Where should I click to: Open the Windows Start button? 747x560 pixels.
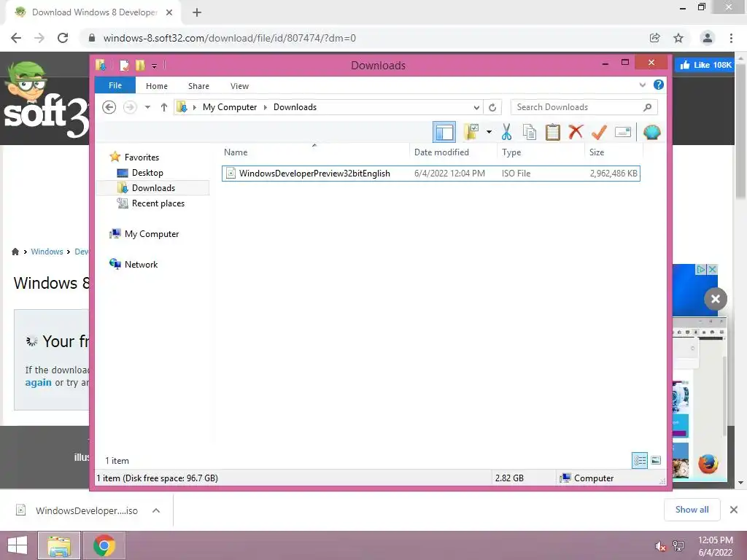pos(18,545)
